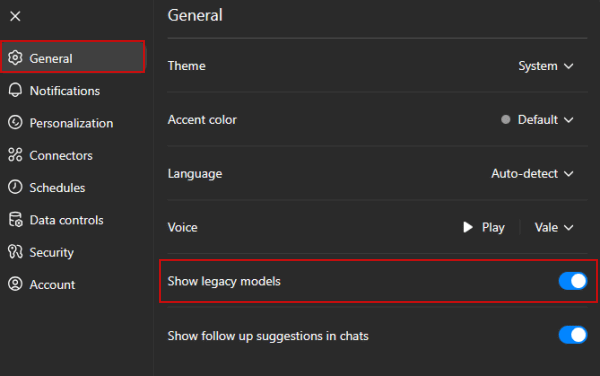The image size is (600, 376).
Task: Click the Personalization icon in sidebar
Action: pos(15,122)
